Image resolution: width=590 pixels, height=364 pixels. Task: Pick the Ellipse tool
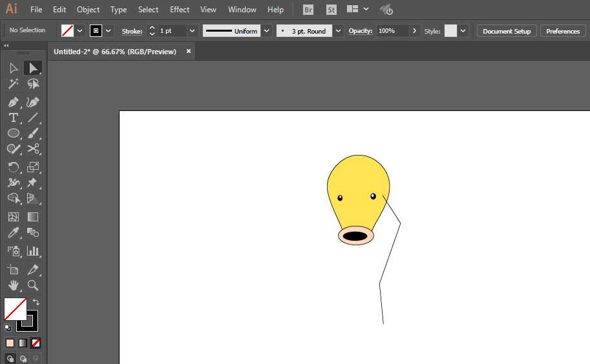[x=13, y=134]
